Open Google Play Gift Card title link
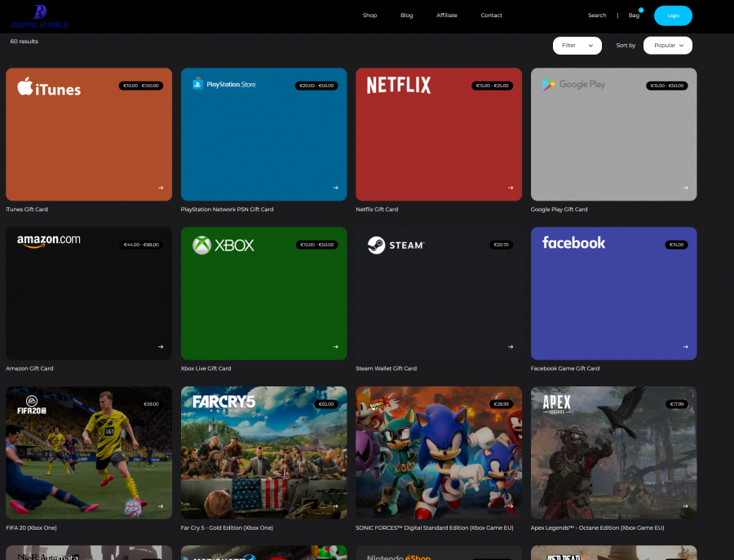 559,209
